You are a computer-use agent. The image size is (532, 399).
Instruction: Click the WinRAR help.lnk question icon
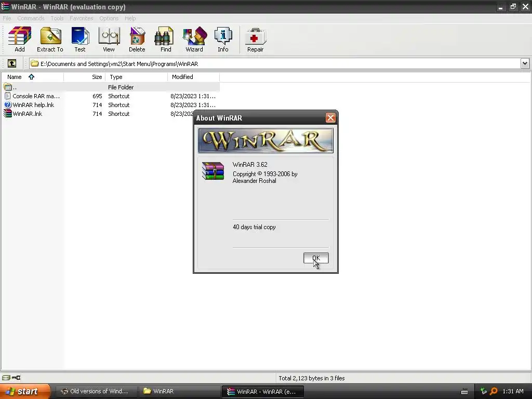coord(8,105)
